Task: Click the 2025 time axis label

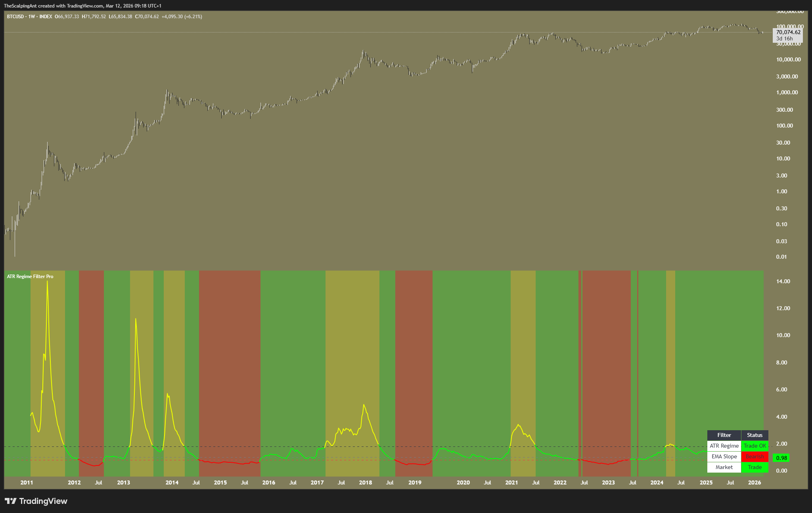Action: (x=706, y=482)
